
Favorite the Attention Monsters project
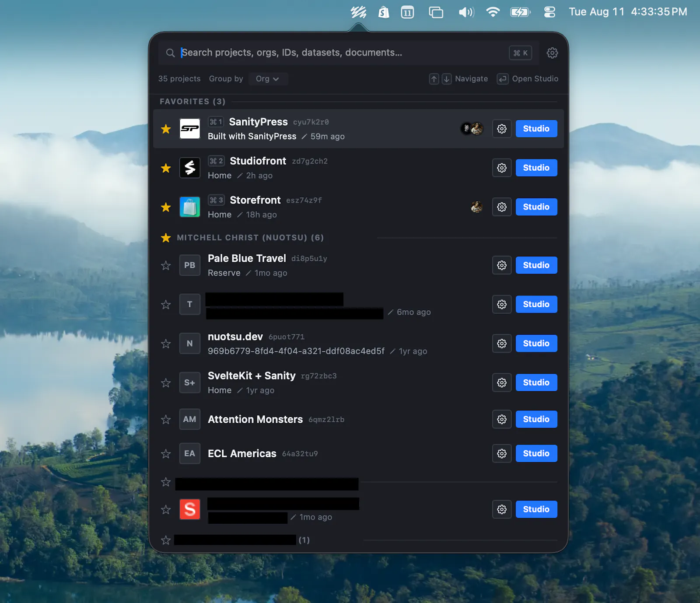pyautogui.click(x=166, y=420)
